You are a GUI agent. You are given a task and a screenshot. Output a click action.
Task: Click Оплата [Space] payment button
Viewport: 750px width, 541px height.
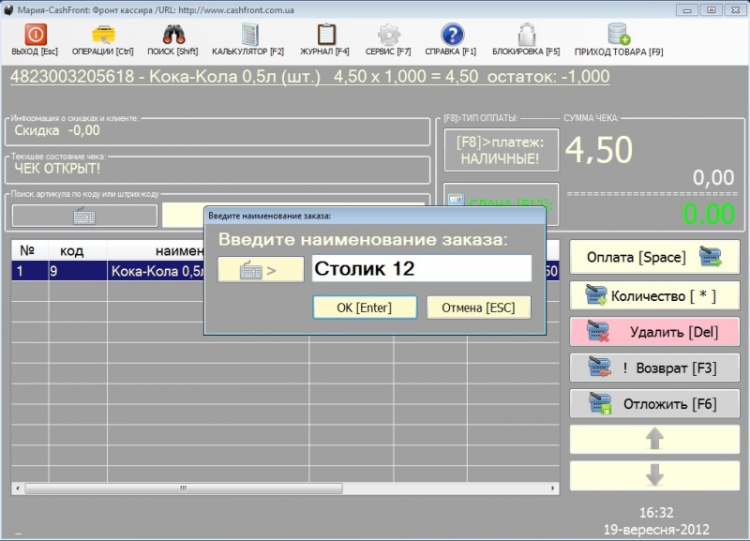654,257
